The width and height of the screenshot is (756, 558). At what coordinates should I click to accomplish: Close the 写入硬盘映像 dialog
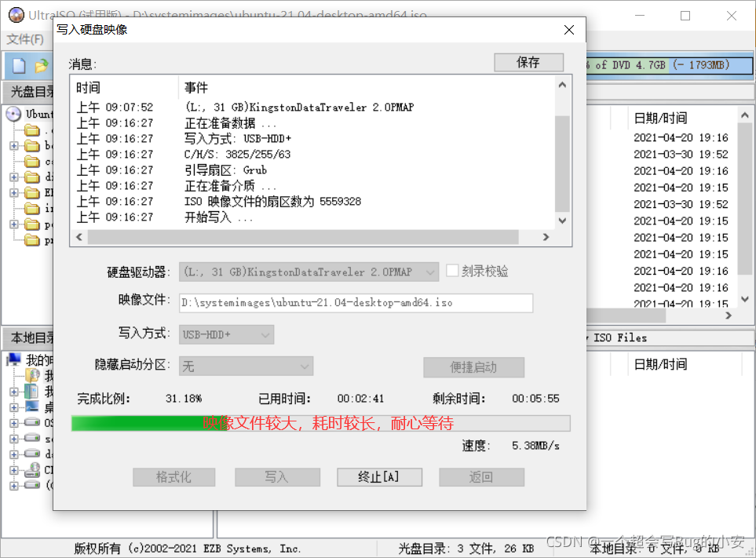pyautogui.click(x=569, y=30)
